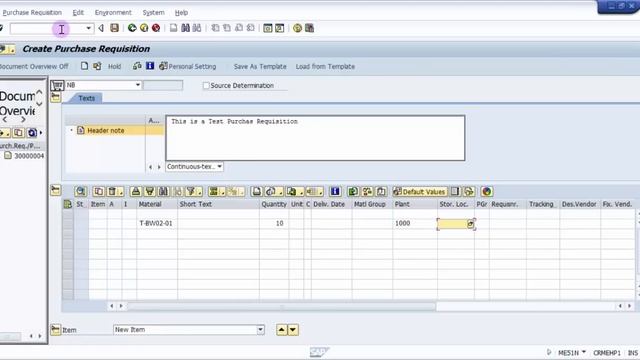Viewport: 640px width, 360px height.
Task: Collapse the header section toggle icon
Action: click(56, 97)
